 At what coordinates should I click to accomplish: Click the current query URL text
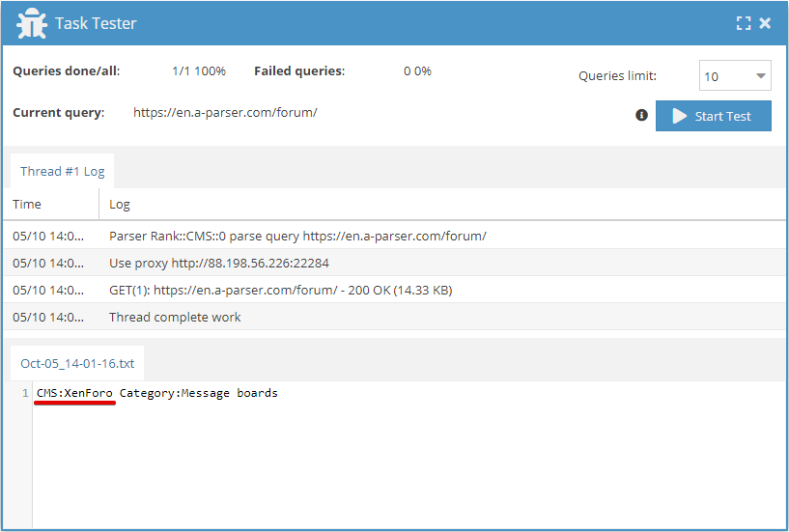(225, 112)
